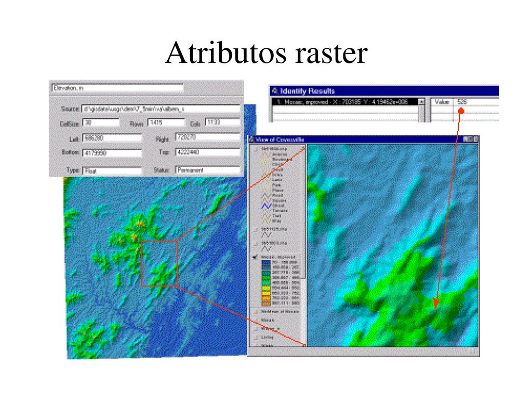Enable the Lining theme checkbox
Image resolution: width=532 pixels, height=399 pixels.
(256, 338)
